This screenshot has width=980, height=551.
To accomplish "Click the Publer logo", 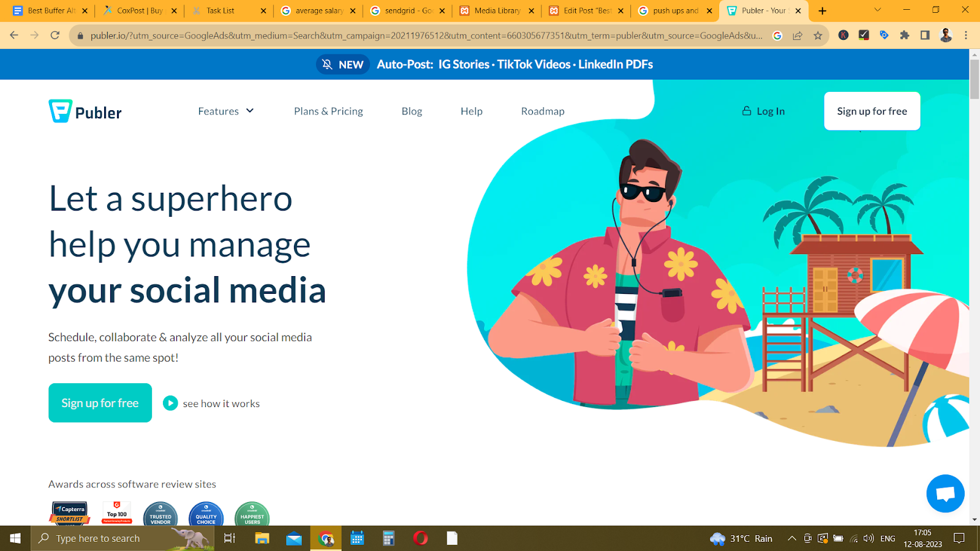I will click(x=85, y=111).
